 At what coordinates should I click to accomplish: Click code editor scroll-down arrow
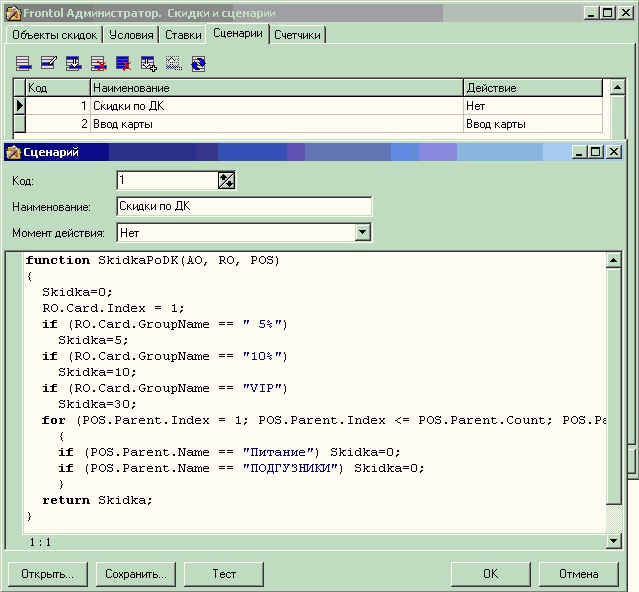pos(614,541)
